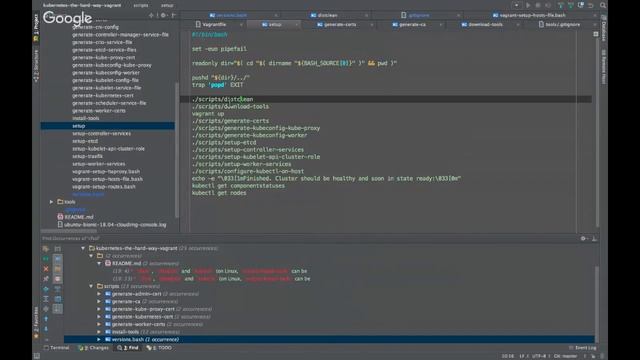Click the UTF-8 encoding status widget
640x360 pixels.
click(538, 356)
